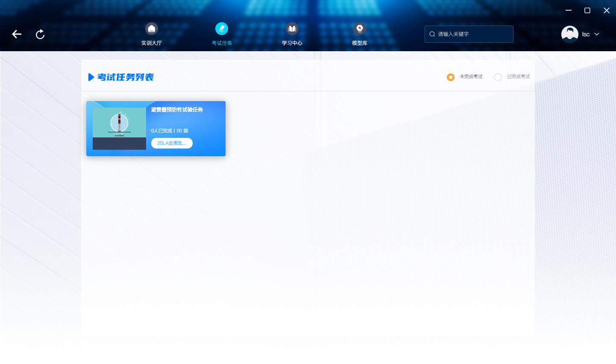
Task: Select the 未完成考试 radio button
Action: click(451, 77)
